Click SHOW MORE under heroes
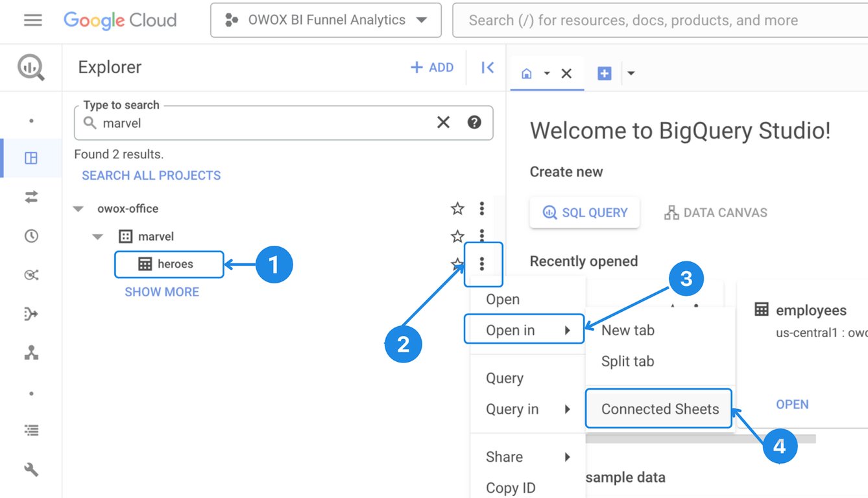Viewport: 868px width, 498px height. (x=162, y=292)
